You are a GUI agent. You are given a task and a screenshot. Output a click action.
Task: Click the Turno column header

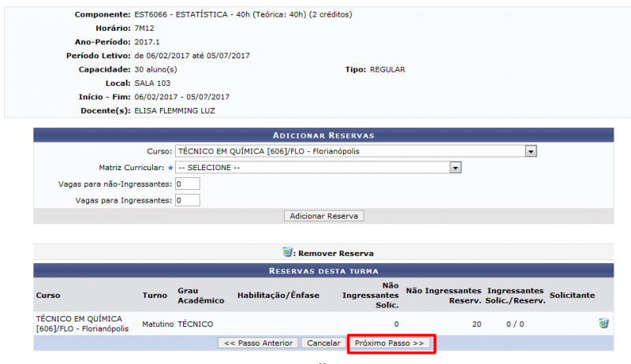pos(155,295)
